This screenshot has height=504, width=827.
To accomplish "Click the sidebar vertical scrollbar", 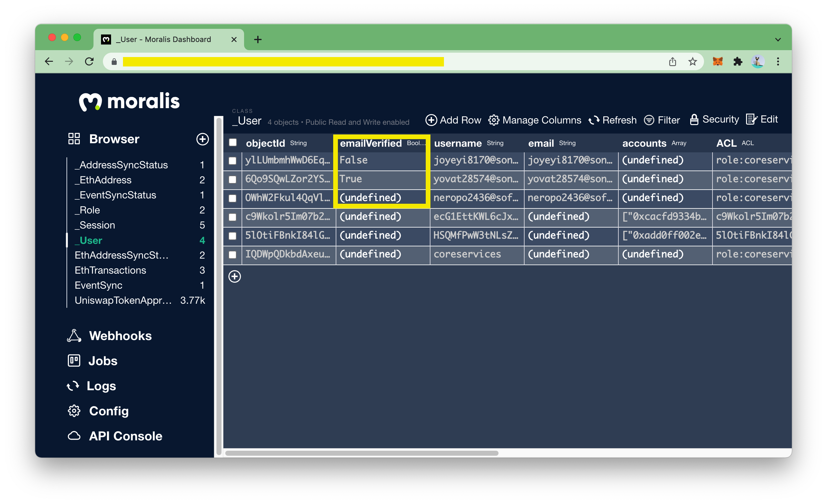I will (x=219, y=287).
